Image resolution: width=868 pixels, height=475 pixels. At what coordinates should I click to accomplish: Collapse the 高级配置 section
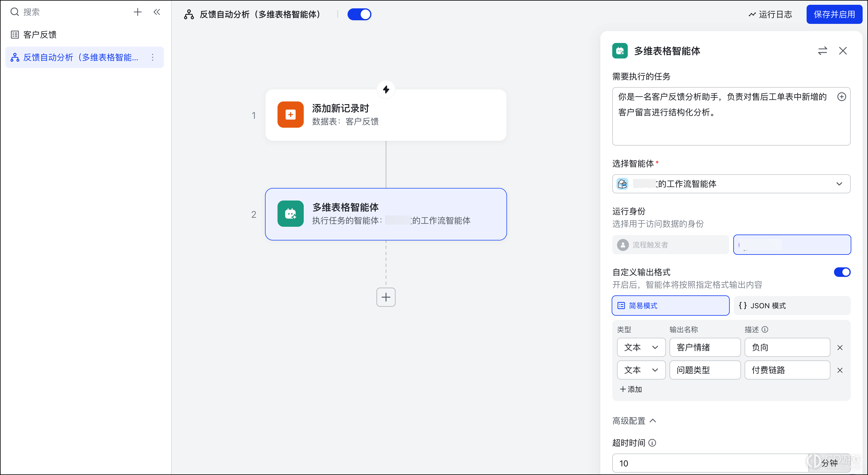point(634,421)
